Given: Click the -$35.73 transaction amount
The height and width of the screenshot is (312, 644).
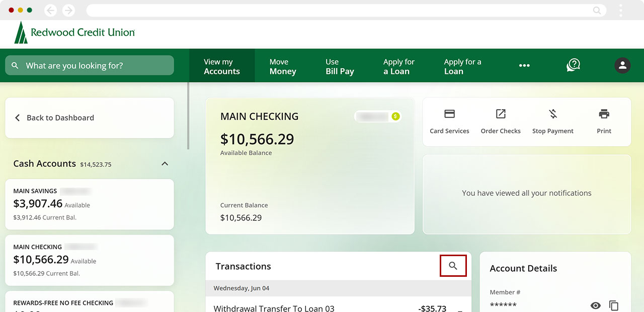Looking at the screenshot, I should click(x=432, y=308).
